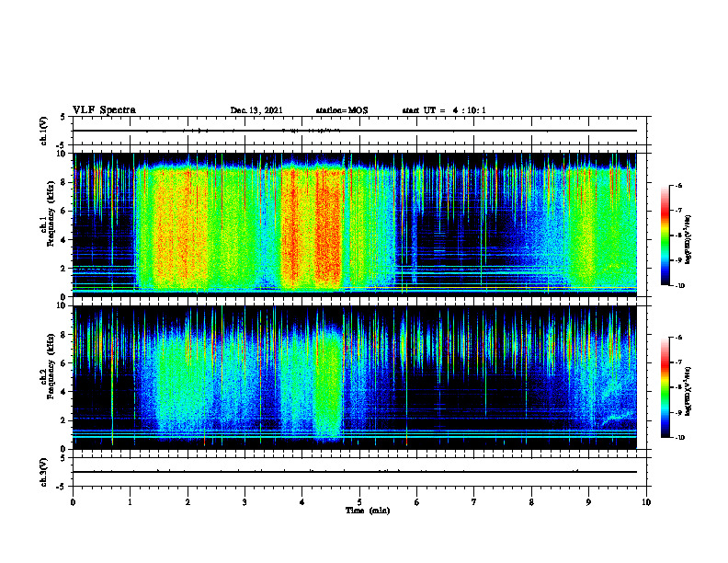Select the date label "Dec. 13, 2021"

(x=256, y=110)
